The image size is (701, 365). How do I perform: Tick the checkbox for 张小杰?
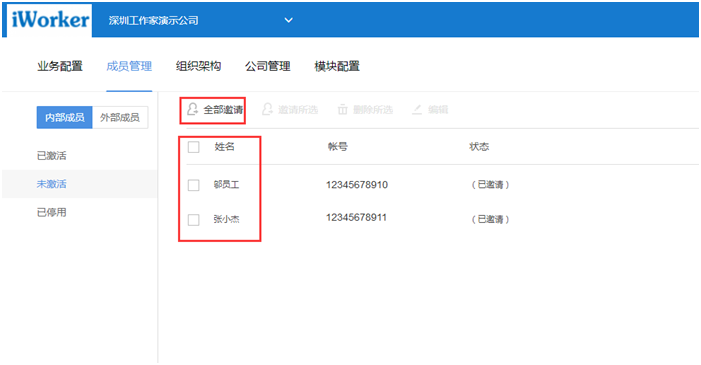194,220
